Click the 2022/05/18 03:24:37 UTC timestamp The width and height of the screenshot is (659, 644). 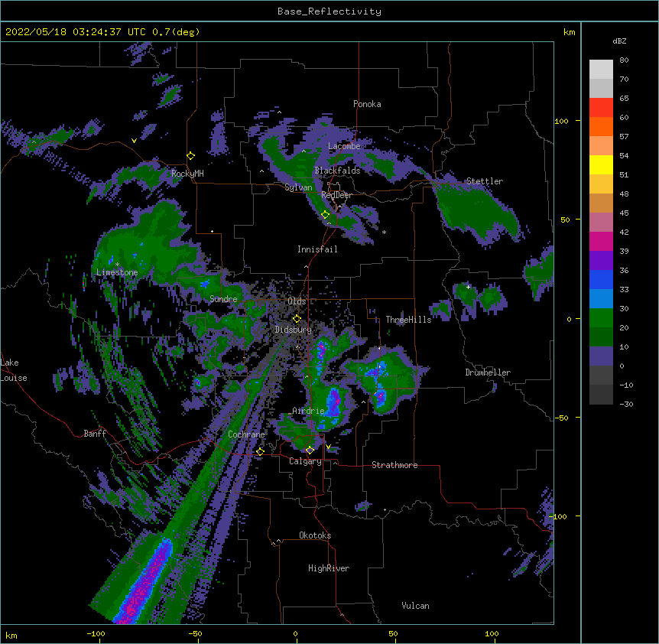point(76,32)
